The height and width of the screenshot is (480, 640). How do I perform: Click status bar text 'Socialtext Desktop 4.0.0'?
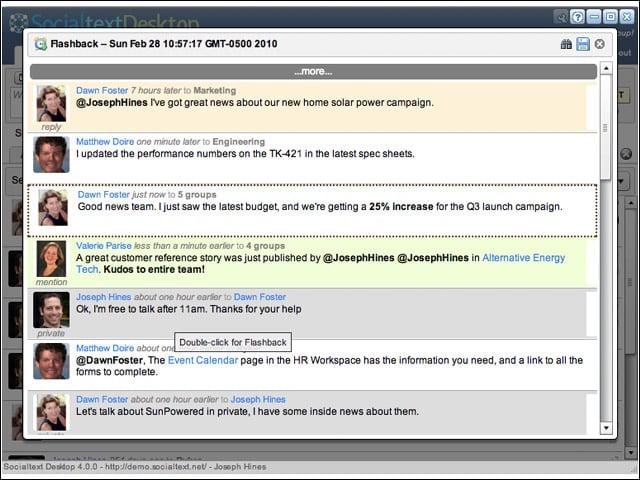coord(51,467)
